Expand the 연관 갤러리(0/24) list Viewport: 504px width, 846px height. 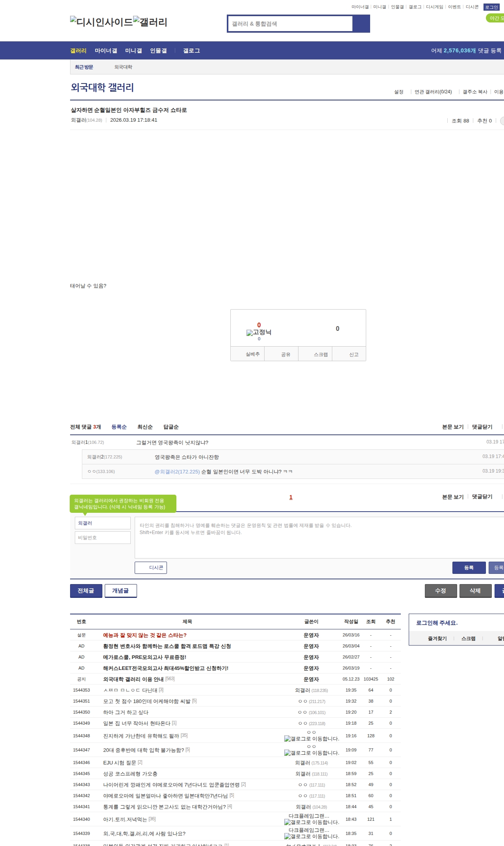pyautogui.click(x=433, y=92)
